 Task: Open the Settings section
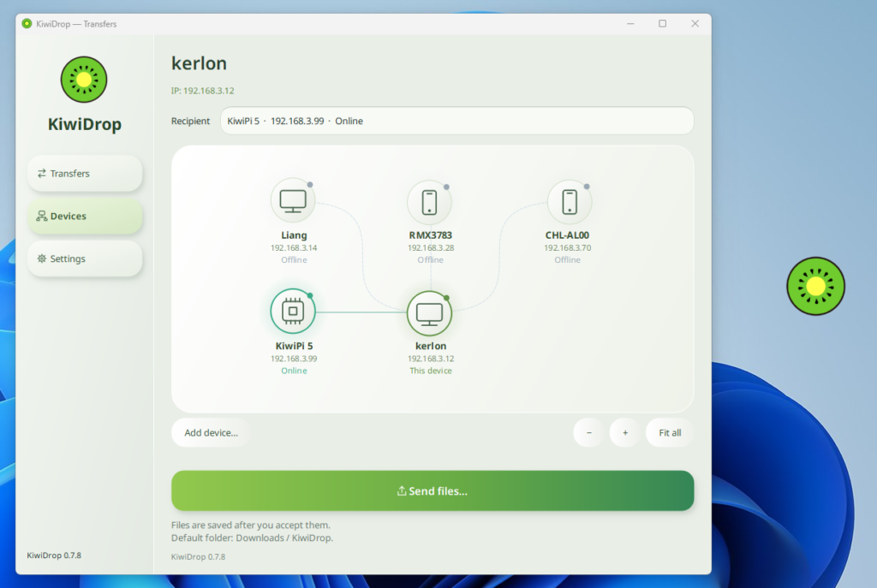[85, 258]
